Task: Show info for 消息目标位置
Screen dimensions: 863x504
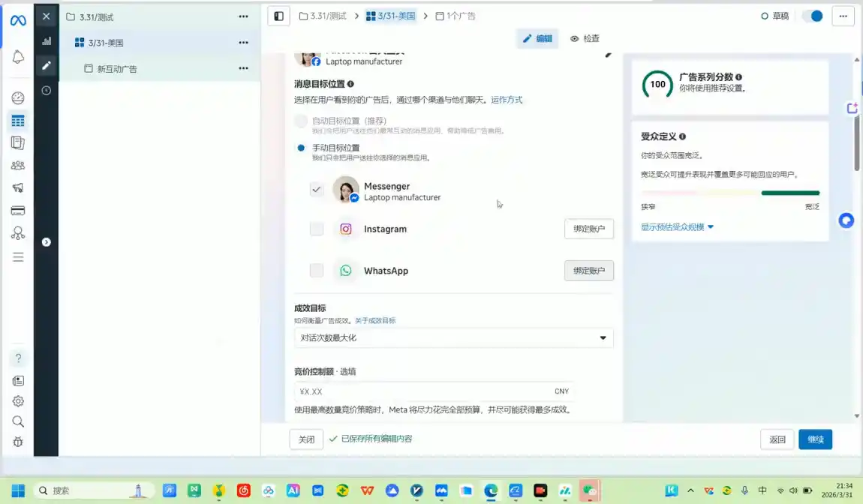Action: pos(350,84)
